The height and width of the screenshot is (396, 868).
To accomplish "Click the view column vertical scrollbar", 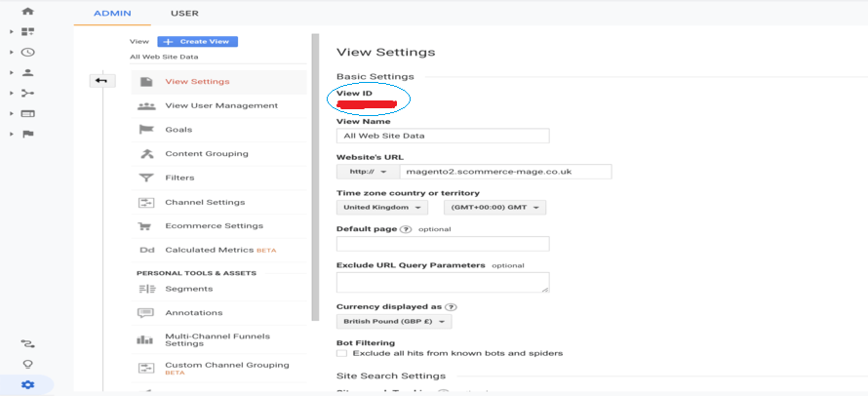I will [x=315, y=178].
